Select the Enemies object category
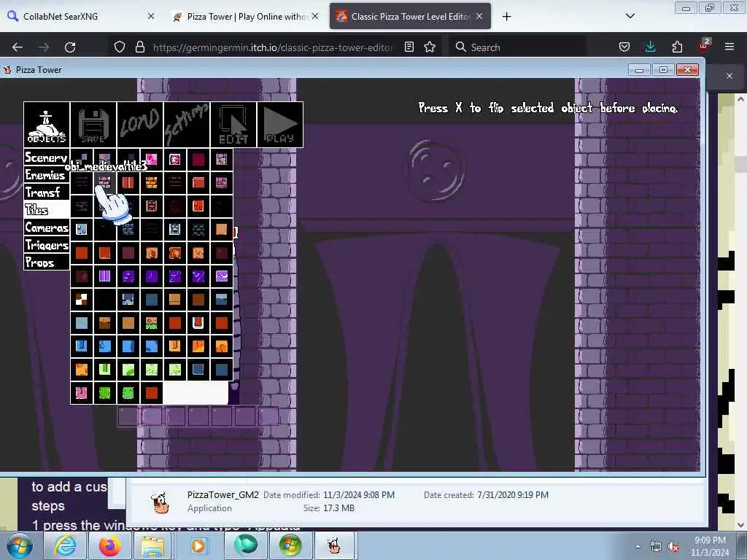The width and height of the screenshot is (747, 560). tap(46, 175)
